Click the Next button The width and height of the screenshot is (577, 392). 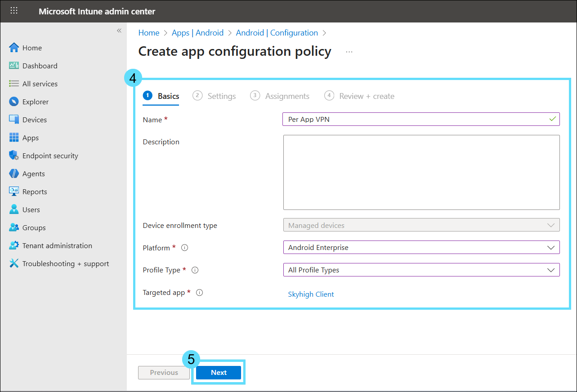219,372
